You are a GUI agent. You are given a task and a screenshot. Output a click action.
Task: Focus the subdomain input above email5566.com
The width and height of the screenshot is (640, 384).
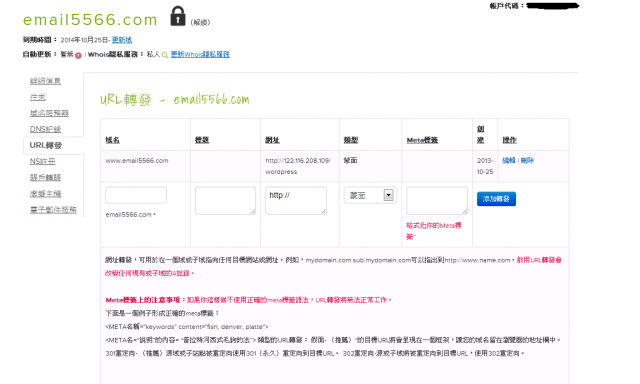[x=136, y=195]
